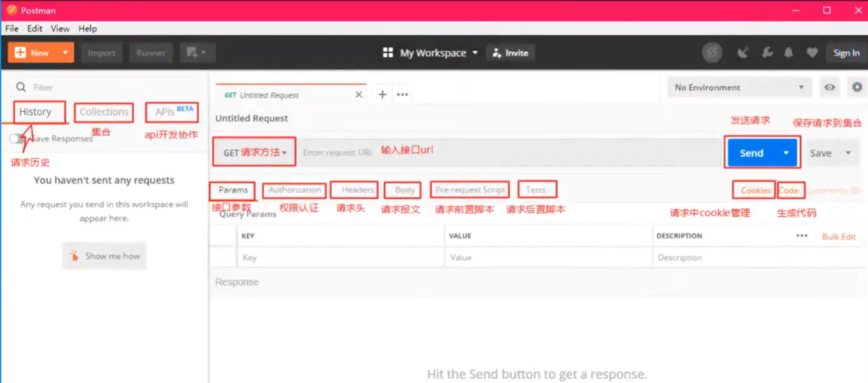Click the Invite button

tap(510, 53)
